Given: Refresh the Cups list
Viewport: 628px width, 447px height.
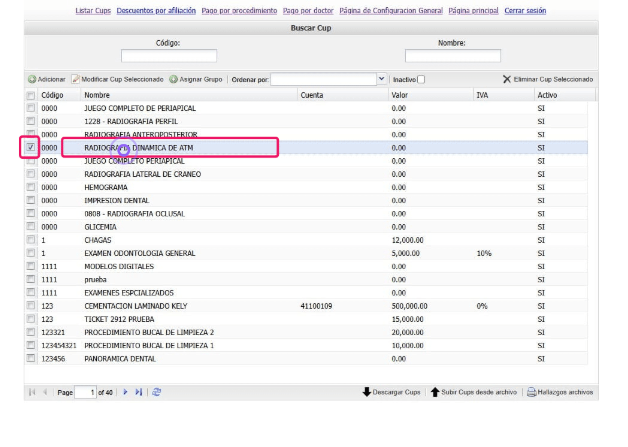Looking at the screenshot, I should pos(157,392).
